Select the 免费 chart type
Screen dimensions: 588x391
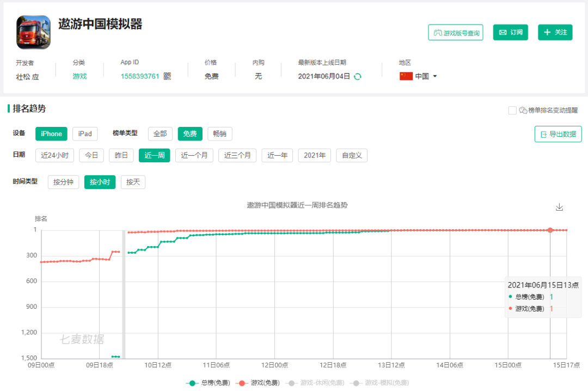pos(190,133)
